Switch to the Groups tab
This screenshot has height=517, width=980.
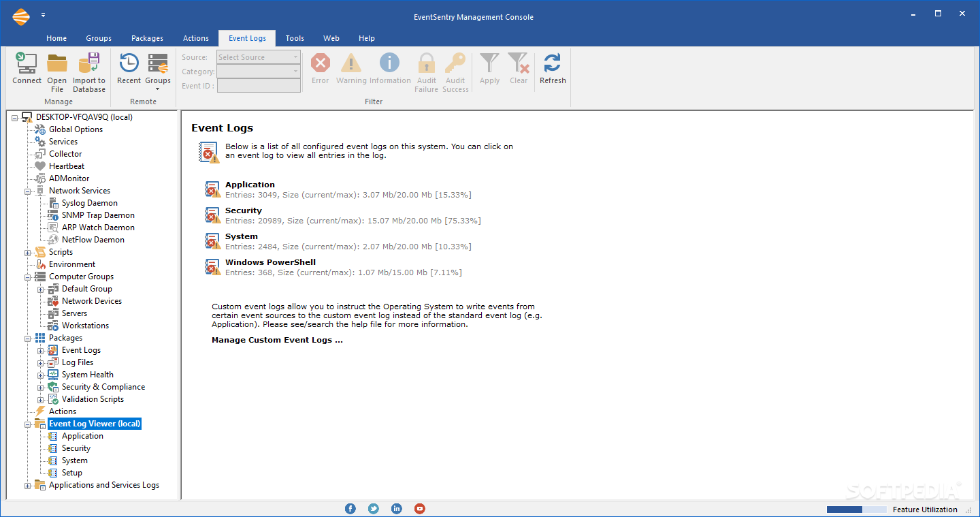pyautogui.click(x=99, y=38)
